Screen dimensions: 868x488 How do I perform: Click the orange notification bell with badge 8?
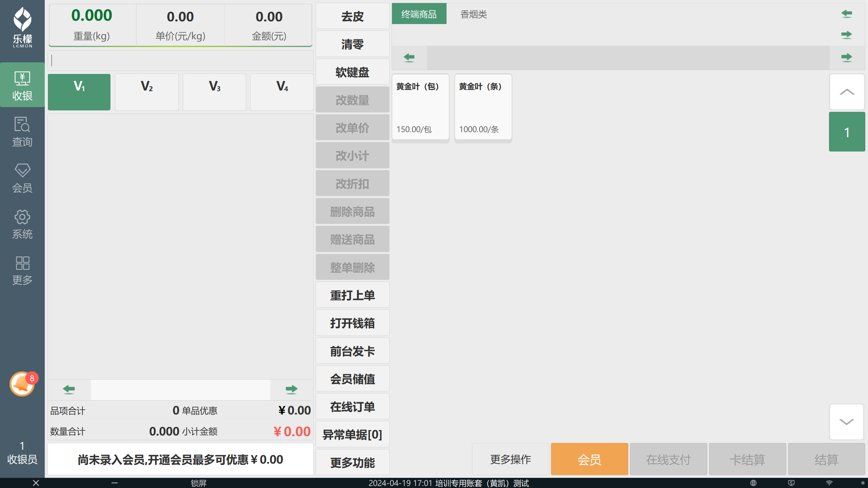coord(23,384)
